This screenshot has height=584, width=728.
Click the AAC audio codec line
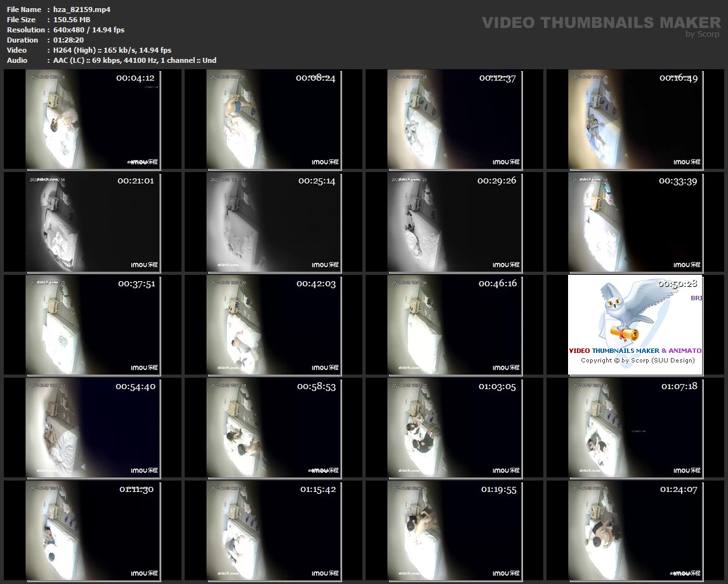coord(135,60)
